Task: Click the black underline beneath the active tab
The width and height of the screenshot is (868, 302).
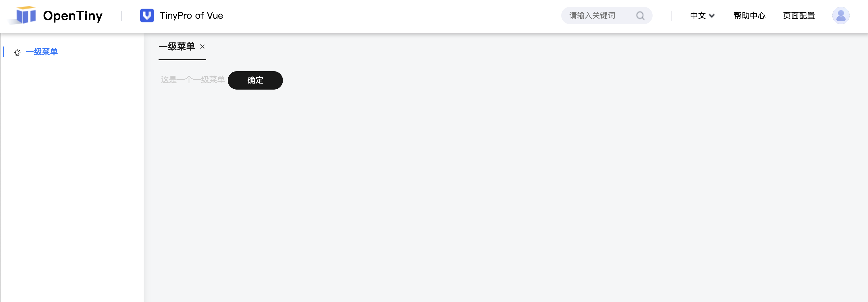Action: pyautogui.click(x=182, y=60)
